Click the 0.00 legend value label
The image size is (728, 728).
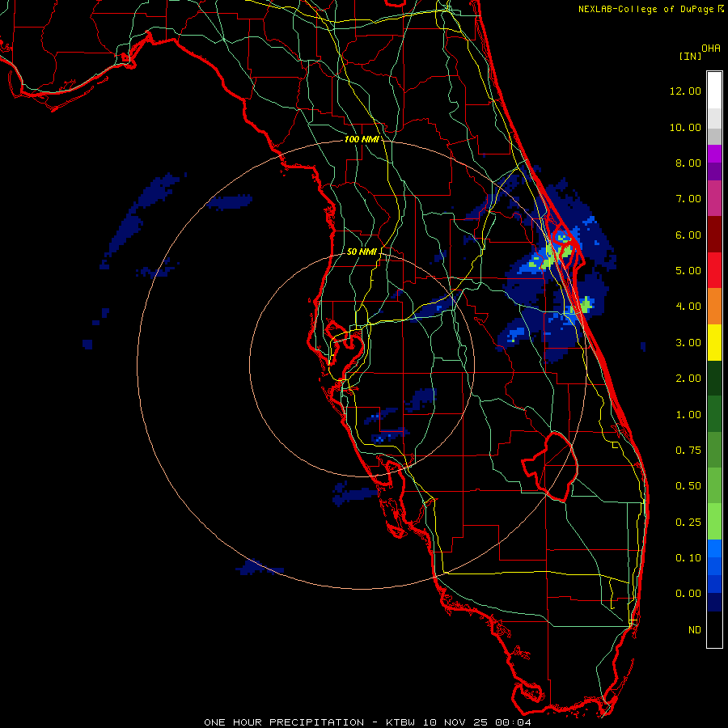pyautogui.click(x=688, y=594)
